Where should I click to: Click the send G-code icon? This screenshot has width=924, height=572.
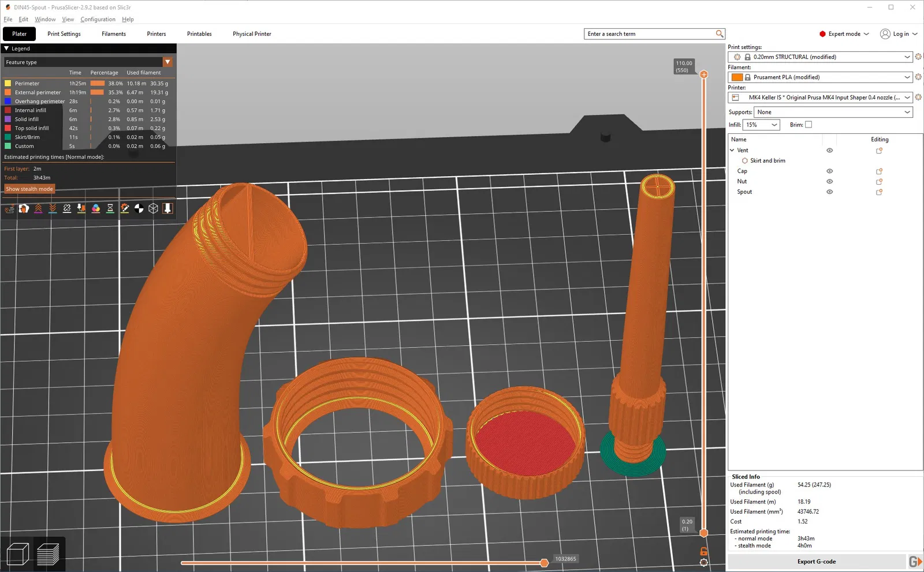click(x=915, y=562)
